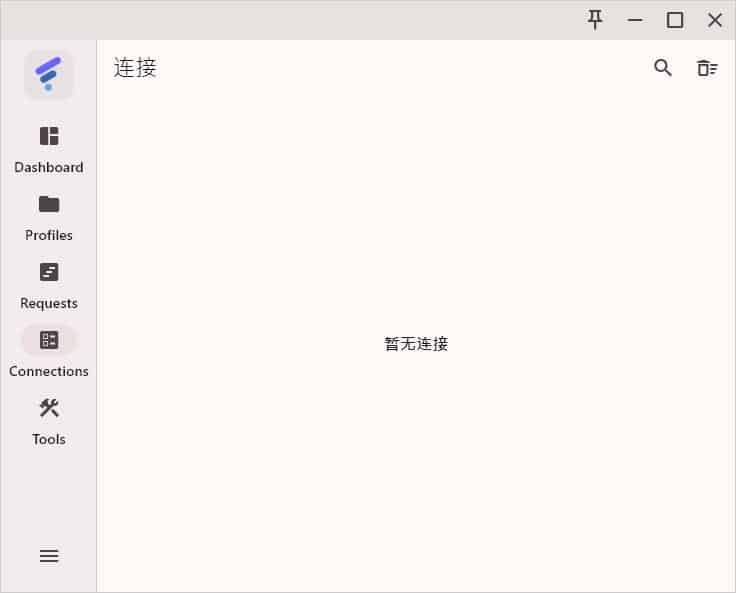Maximize the application window
Image resolution: width=736 pixels, height=593 pixels.
675,20
